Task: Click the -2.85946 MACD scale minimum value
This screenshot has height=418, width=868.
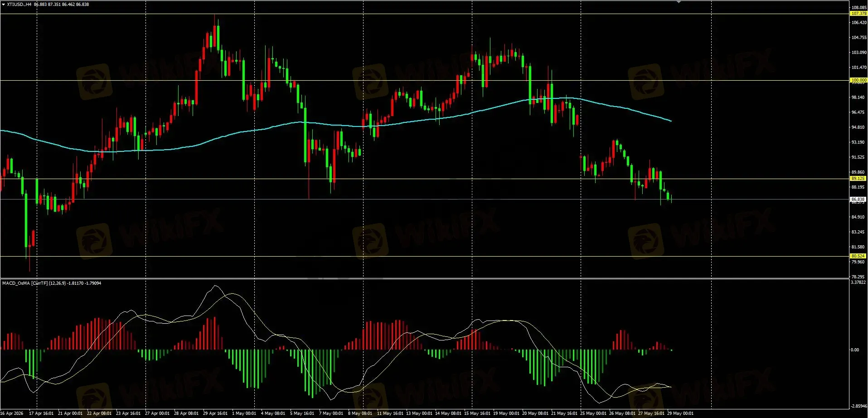Action: pyautogui.click(x=858, y=406)
